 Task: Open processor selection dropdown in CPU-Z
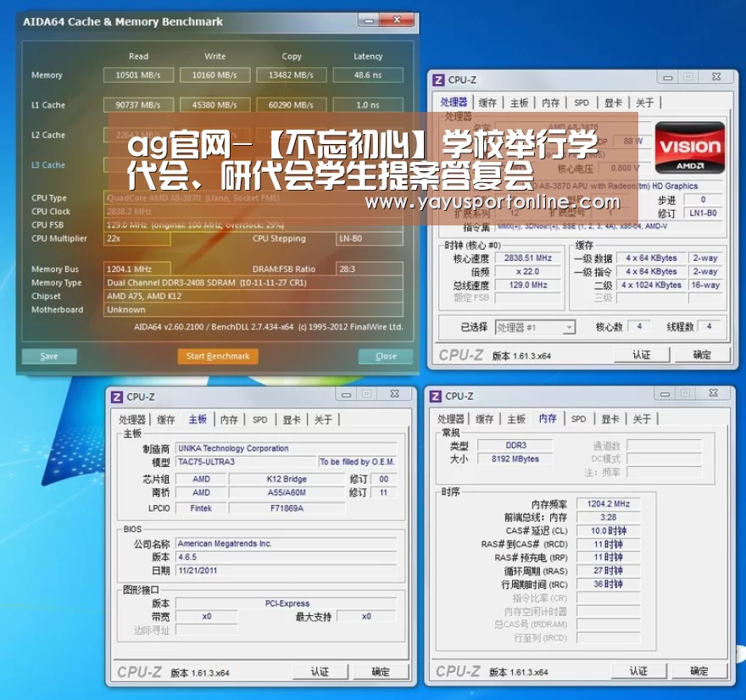pos(569,327)
